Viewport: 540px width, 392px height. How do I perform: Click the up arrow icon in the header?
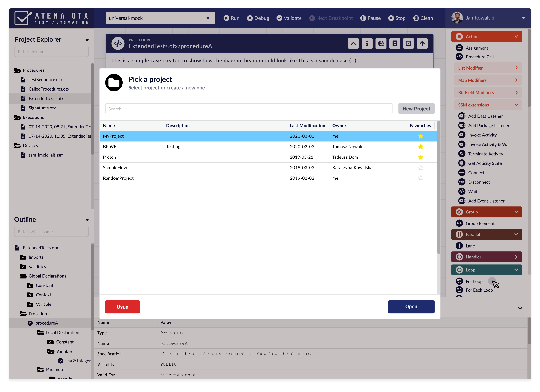point(422,44)
